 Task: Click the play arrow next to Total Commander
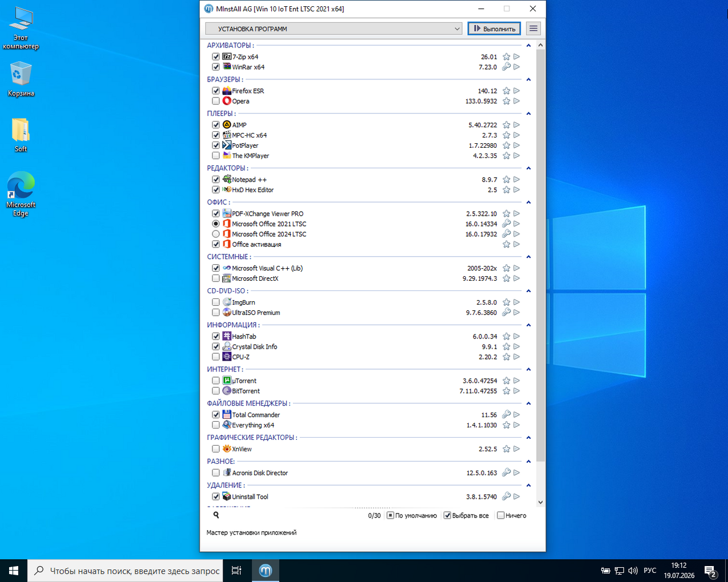pyautogui.click(x=517, y=415)
